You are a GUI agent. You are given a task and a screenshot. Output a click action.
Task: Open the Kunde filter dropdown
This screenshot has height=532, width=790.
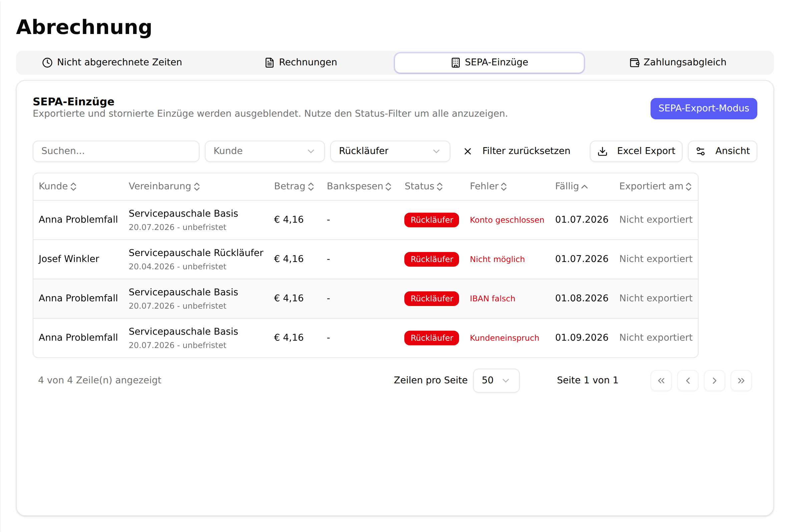[265, 151]
